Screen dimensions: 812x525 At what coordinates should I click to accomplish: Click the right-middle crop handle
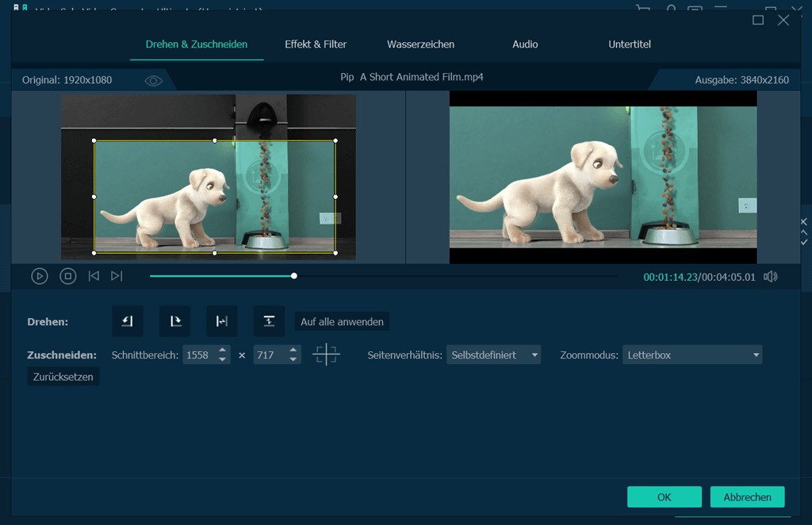point(335,197)
